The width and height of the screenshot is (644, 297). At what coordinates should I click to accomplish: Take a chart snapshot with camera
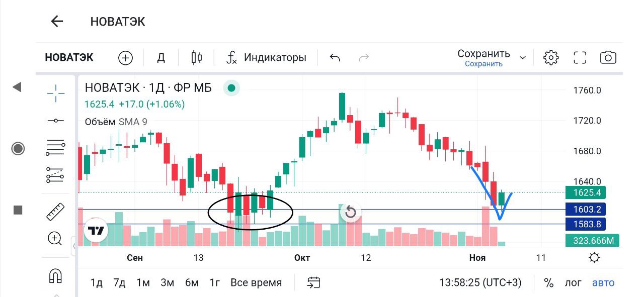coord(608,58)
